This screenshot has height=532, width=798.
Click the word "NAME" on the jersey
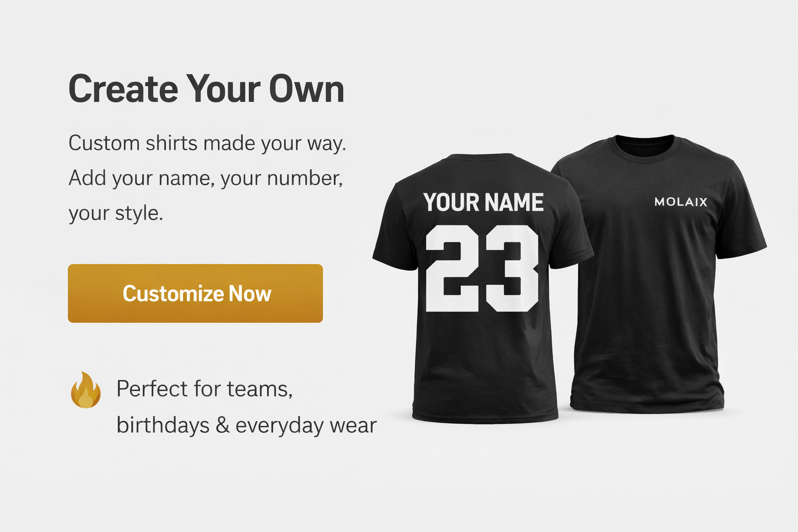click(514, 203)
